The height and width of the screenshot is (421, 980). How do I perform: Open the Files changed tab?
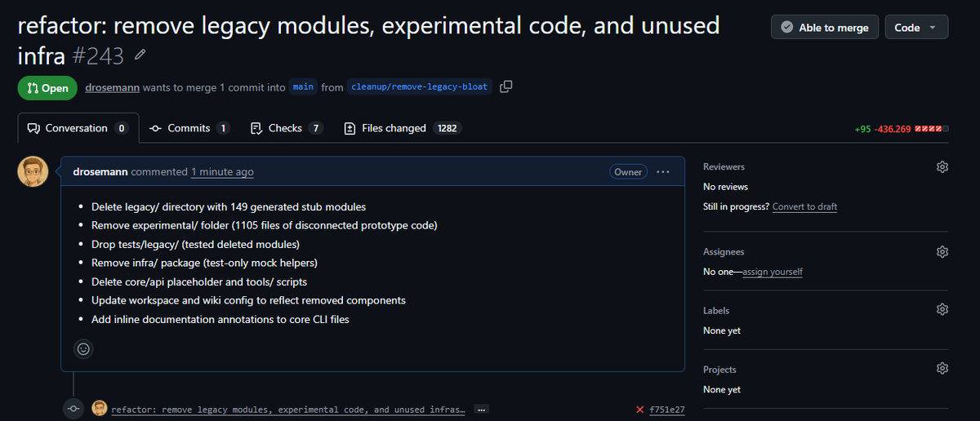click(x=403, y=128)
